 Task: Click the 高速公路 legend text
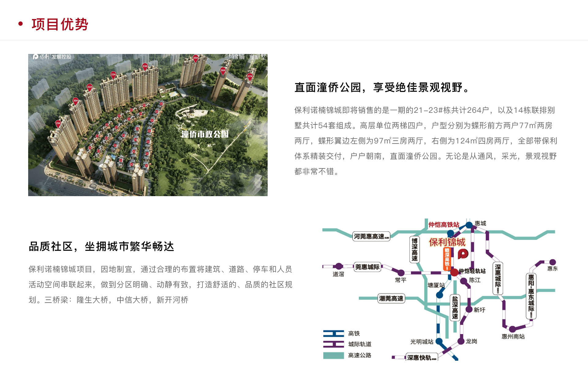360,356
